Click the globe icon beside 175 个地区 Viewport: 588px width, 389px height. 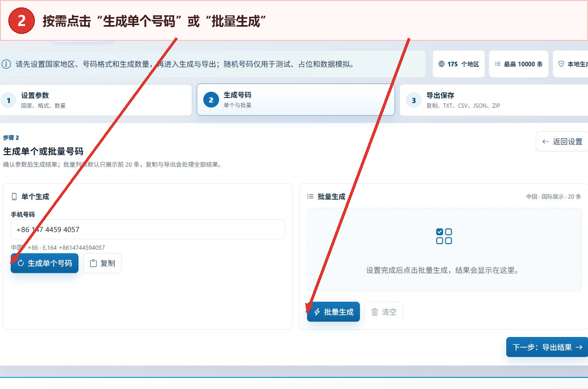pyautogui.click(x=441, y=64)
